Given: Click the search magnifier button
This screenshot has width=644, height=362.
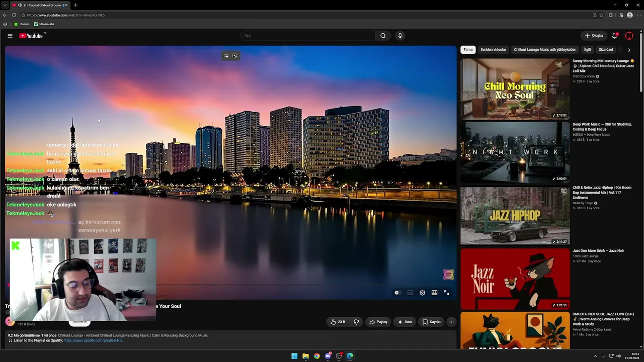Looking at the screenshot, I should point(383,36).
